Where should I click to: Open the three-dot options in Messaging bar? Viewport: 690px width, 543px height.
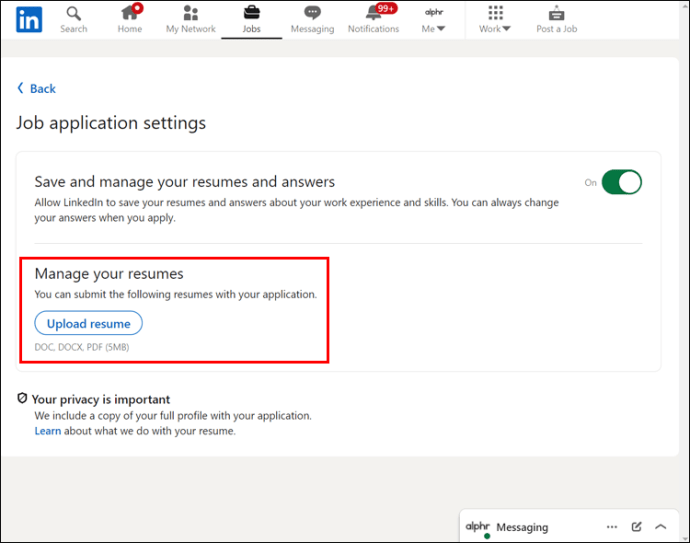(x=612, y=527)
